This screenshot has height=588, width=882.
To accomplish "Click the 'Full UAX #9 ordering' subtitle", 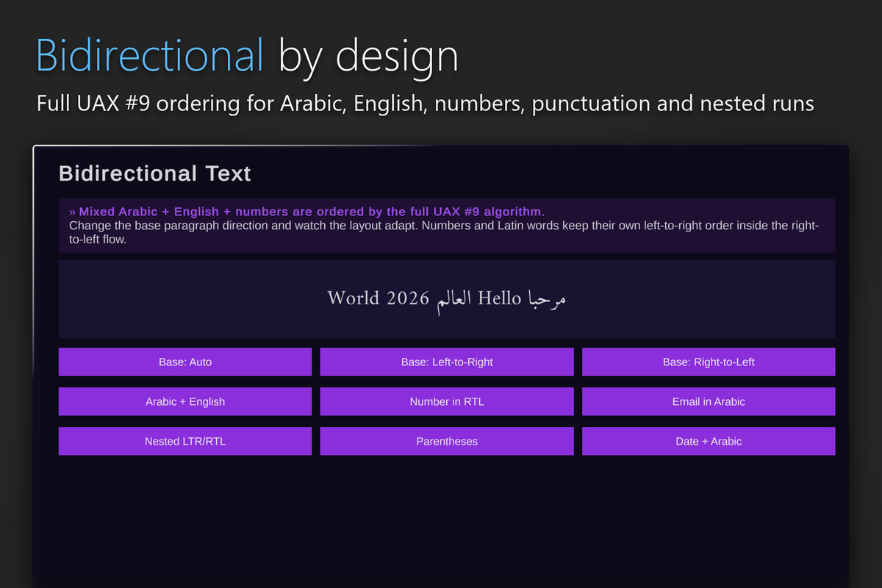I will [426, 104].
